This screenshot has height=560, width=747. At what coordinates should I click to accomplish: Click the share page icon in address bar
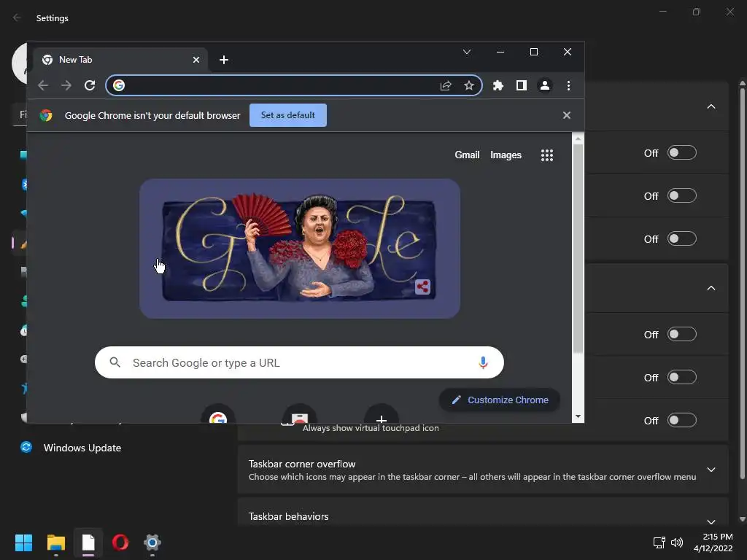click(446, 86)
